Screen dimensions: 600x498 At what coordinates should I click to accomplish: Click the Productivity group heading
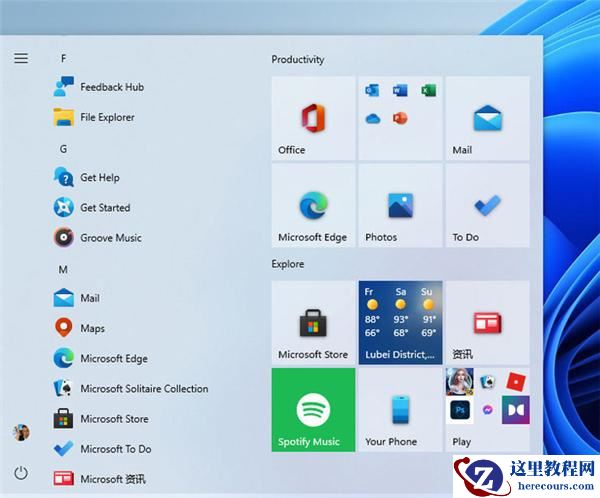tap(298, 59)
